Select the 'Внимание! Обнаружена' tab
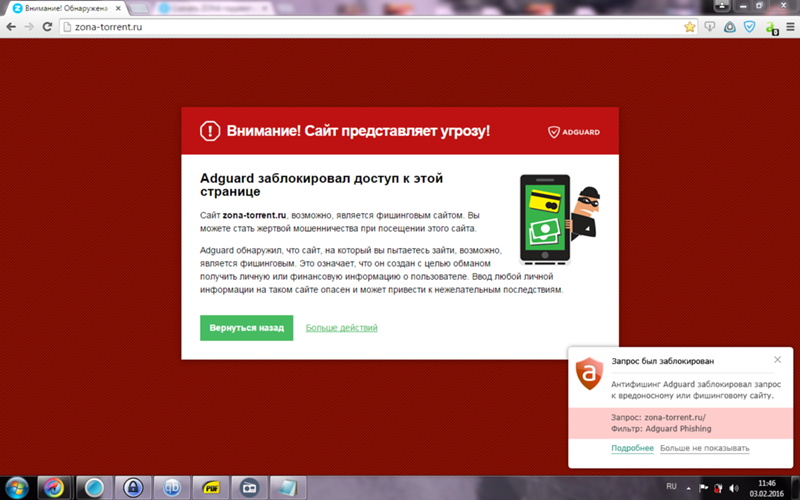 pyautogui.click(x=65, y=9)
